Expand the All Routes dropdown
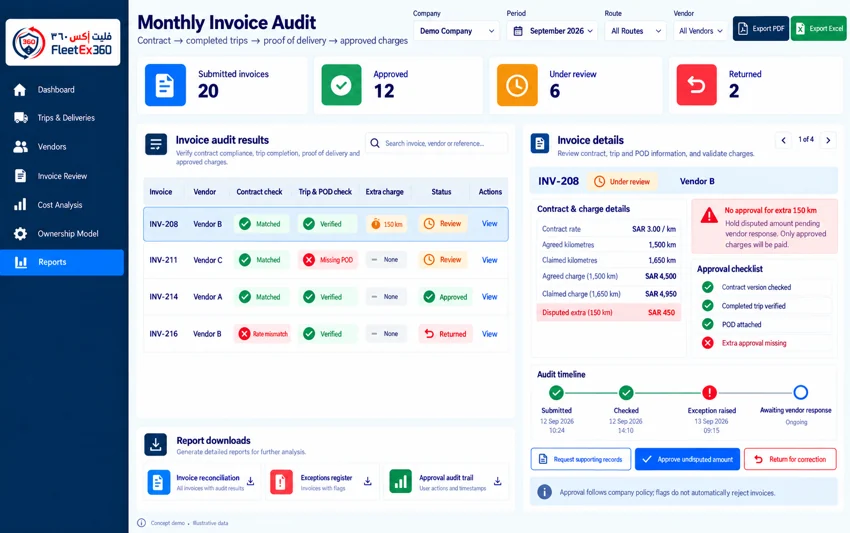This screenshot has width=850, height=533. point(635,31)
